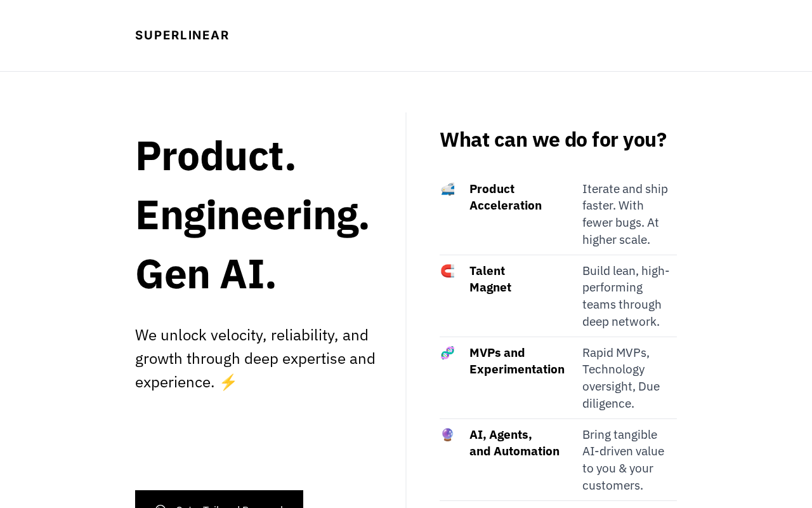The image size is (812, 508).
Task: Click the DNA icon beside MVPs and Experimentation
Action: click(448, 353)
